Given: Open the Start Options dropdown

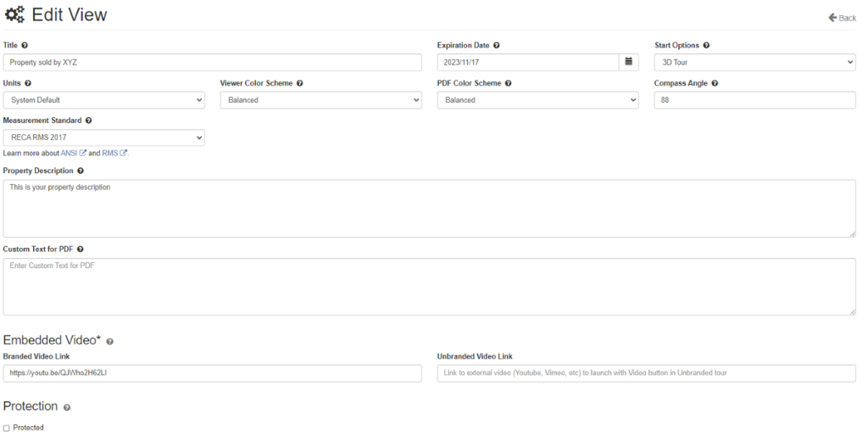Looking at the screenshot, I should [x=754, y=62].
